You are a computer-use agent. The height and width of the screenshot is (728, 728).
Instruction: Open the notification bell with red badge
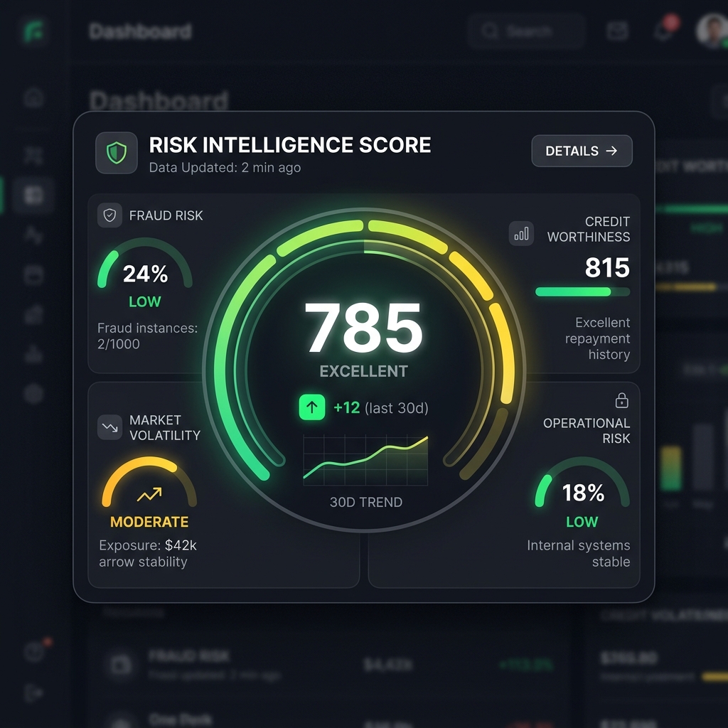(665, 28)
